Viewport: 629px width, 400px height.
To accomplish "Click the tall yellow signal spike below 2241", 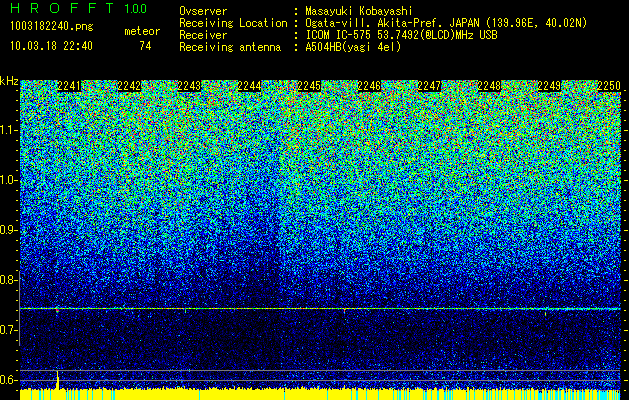I will coord(58,380).
